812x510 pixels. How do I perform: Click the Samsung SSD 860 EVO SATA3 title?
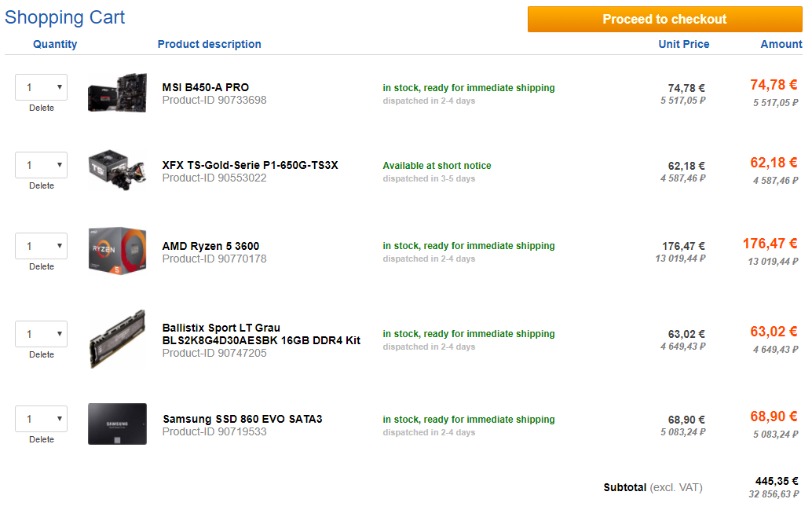pos(242,419)
